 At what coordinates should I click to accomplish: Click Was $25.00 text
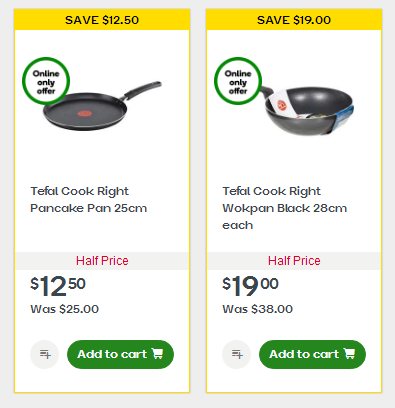65,309
